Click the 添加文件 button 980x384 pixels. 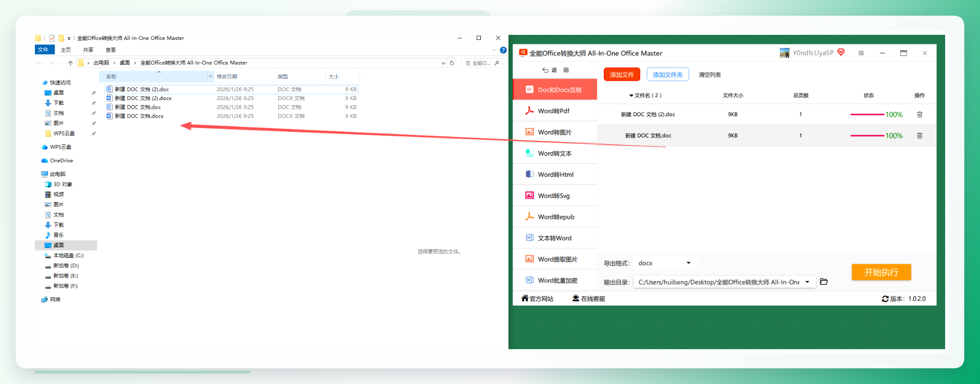click(x=622, y=75)
